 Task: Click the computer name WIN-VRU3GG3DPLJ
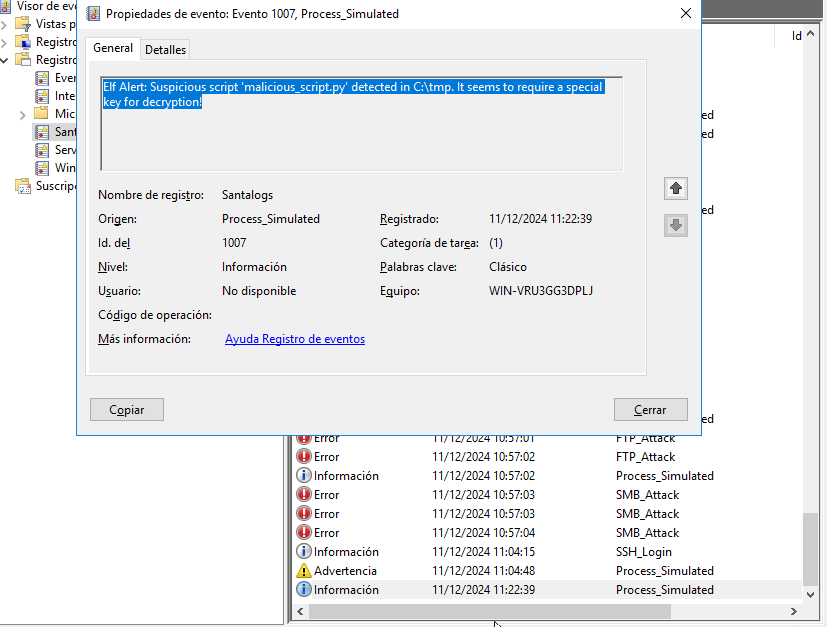pyautogui.click(x=541, y=291)
